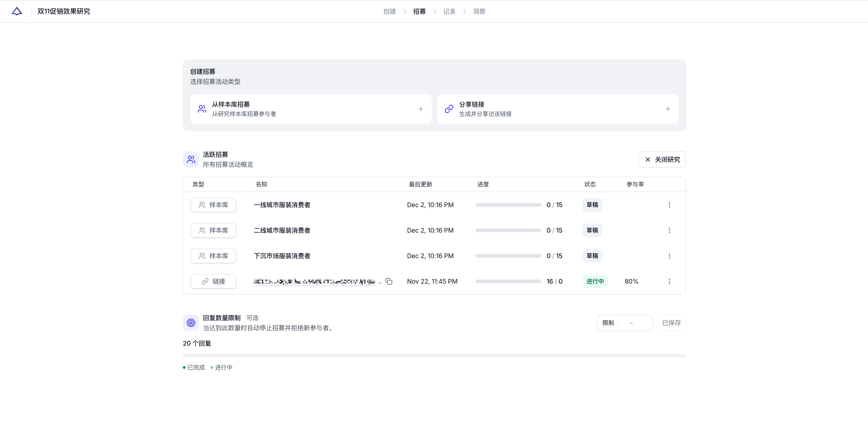Click the chain-link icon in 分享链接 card
The image size is (868, 421).
449,109
